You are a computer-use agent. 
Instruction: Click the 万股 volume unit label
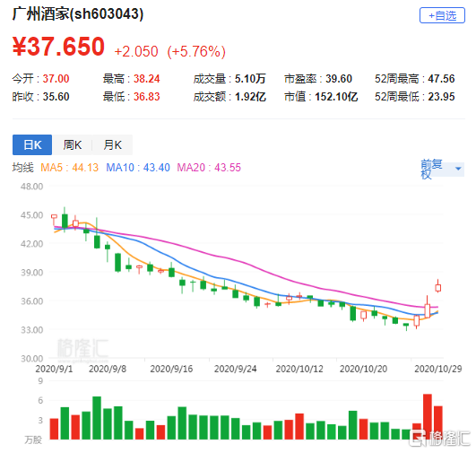(33, 440)
